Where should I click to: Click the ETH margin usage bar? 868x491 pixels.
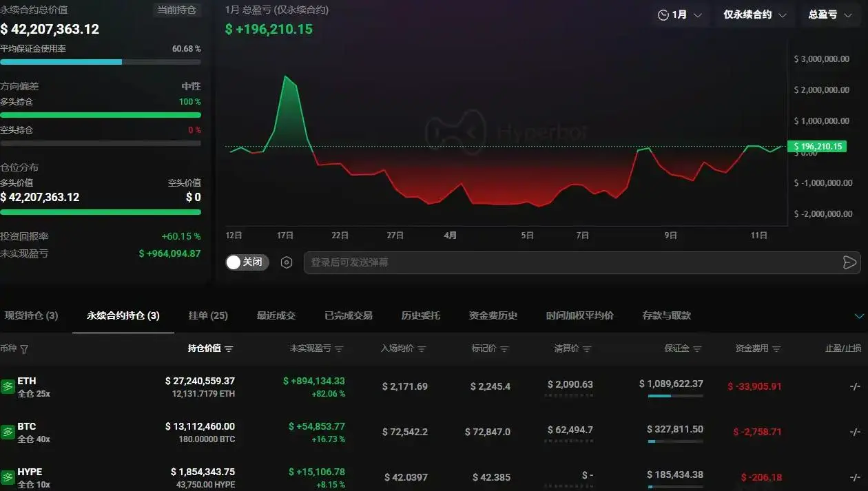click(x=675, y=396)
